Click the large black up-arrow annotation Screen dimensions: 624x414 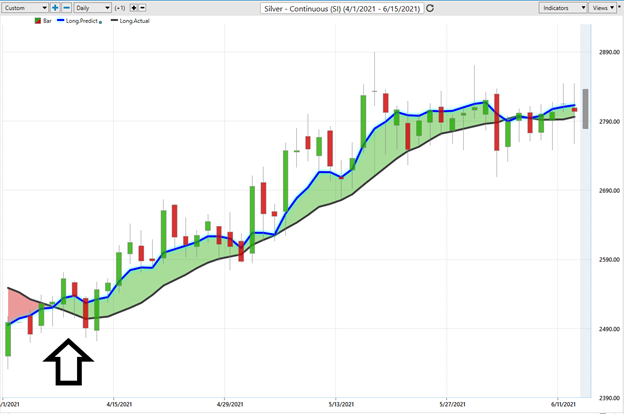[x=69, y=362]
